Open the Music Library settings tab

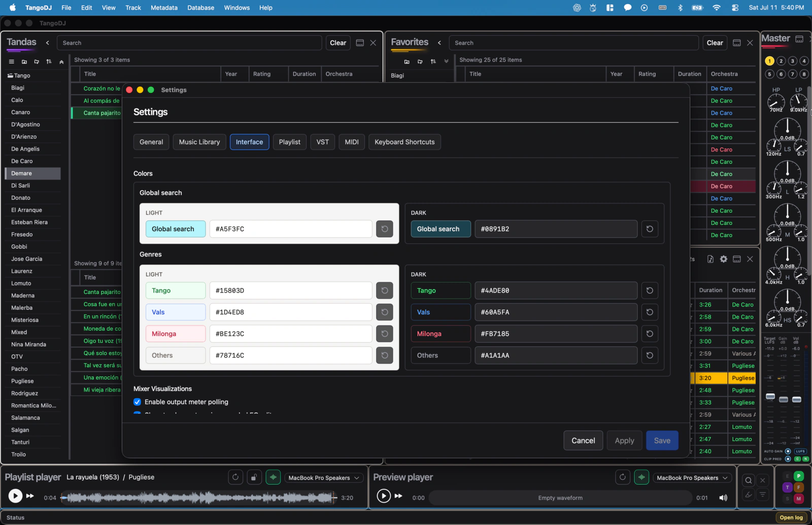tap(199, 142)
